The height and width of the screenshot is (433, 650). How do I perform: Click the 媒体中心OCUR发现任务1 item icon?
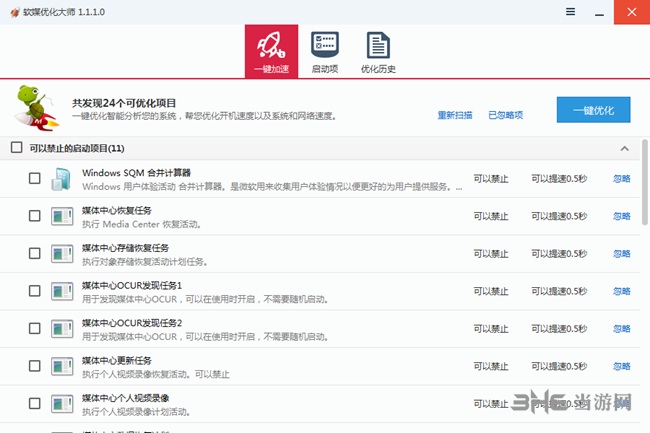click(x=62, y=291)
